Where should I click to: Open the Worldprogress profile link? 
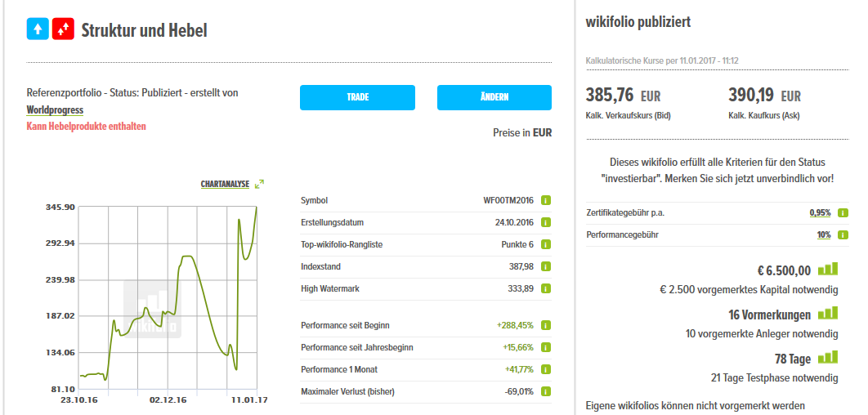55,110
